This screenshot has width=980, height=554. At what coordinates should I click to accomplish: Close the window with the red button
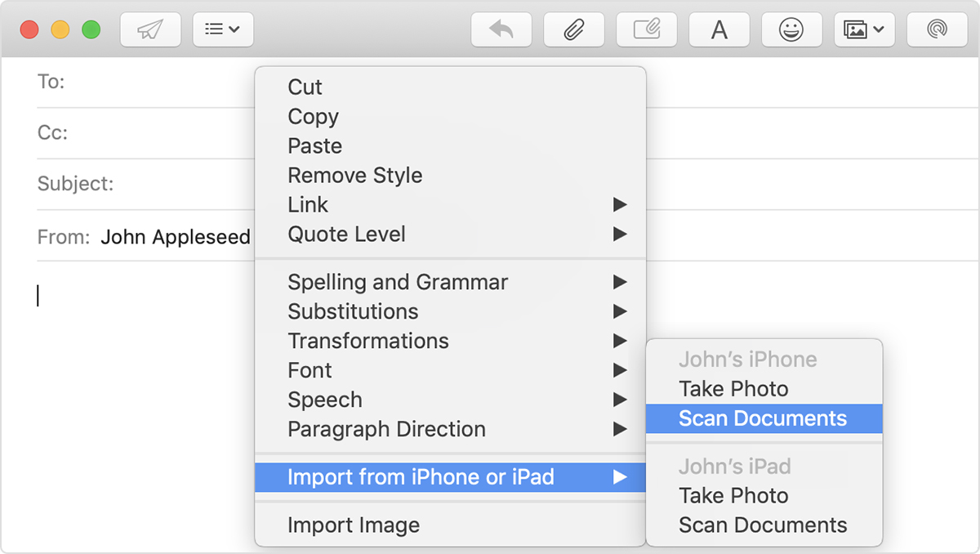[29, 30]
